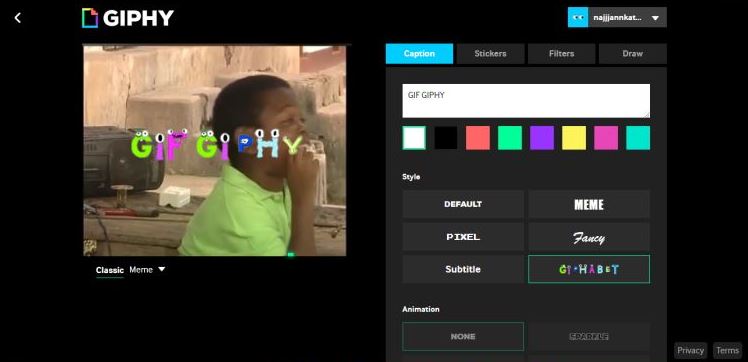Screen dimensions: 748x362
Task: Select the Fancy text style
Action: [x=589, y=237]
